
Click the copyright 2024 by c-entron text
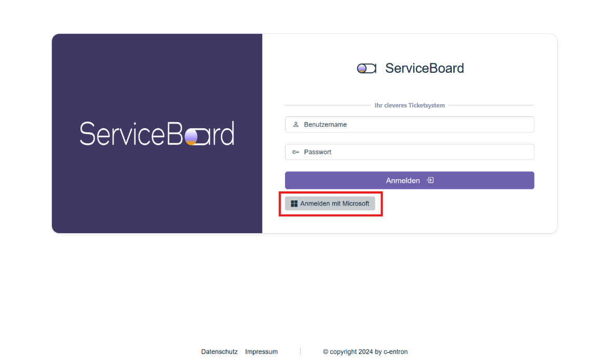tap(365, 352)
